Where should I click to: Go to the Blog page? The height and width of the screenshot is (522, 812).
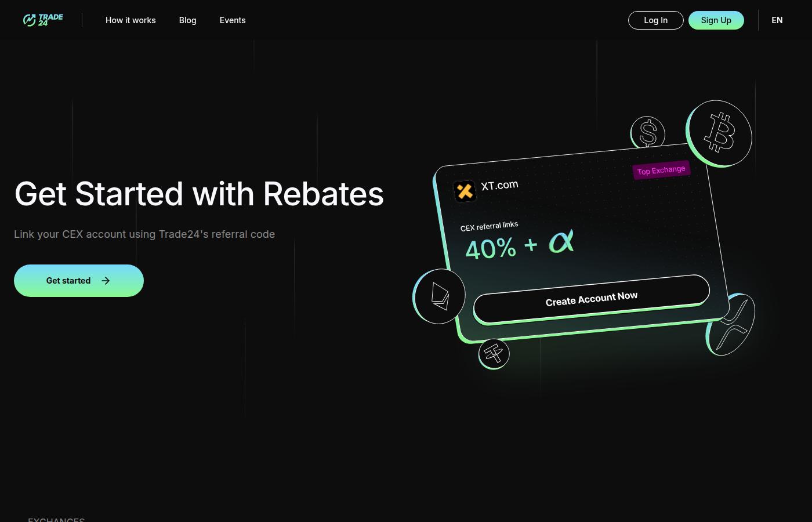tap(187, 20)
